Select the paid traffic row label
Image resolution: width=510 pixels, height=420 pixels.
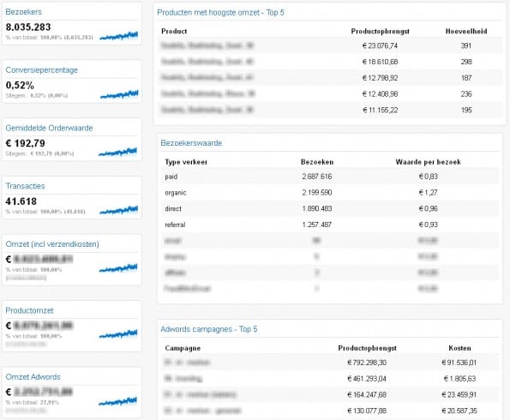pos(171,177)
